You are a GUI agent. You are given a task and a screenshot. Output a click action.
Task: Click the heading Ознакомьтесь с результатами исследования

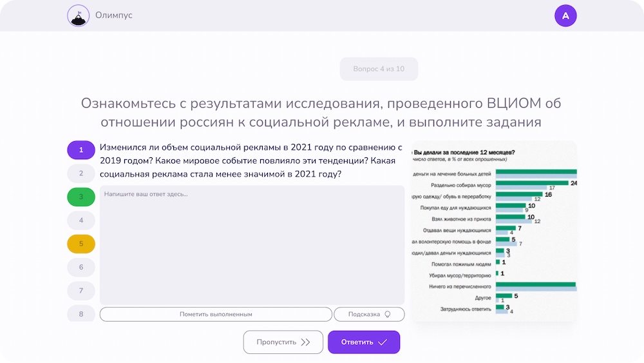[x=321, y=112]
